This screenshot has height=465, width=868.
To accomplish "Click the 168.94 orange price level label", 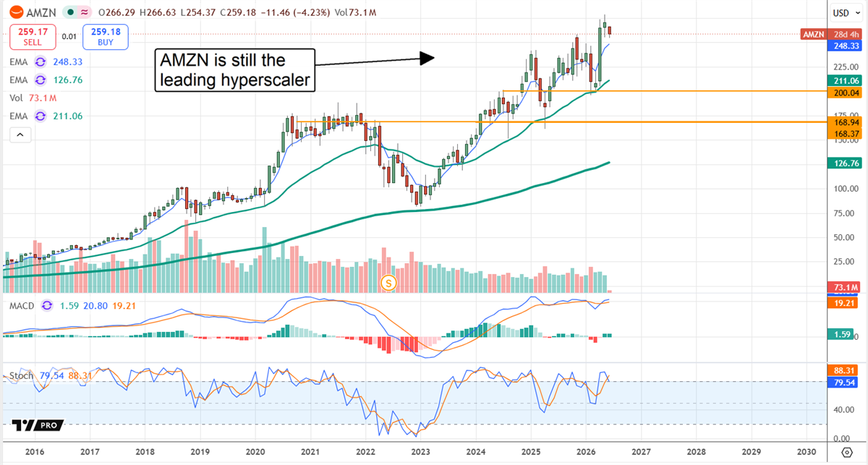I will click(846, 124).
